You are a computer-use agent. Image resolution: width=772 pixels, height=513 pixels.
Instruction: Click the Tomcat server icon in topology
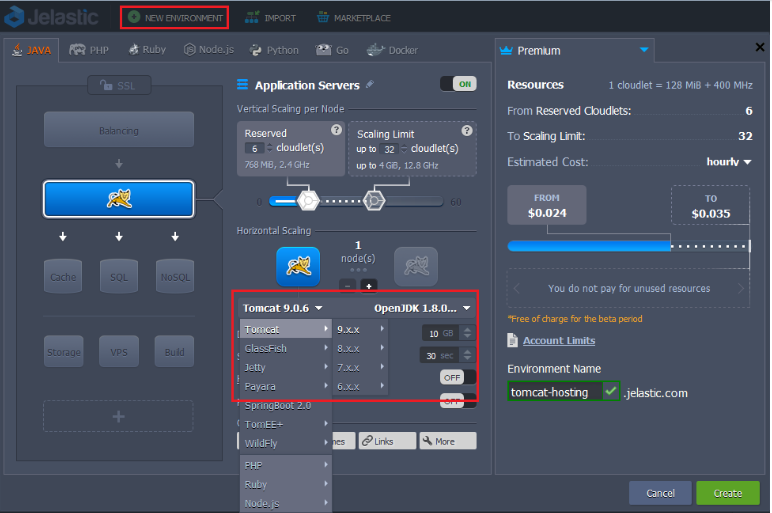point(118,199)
